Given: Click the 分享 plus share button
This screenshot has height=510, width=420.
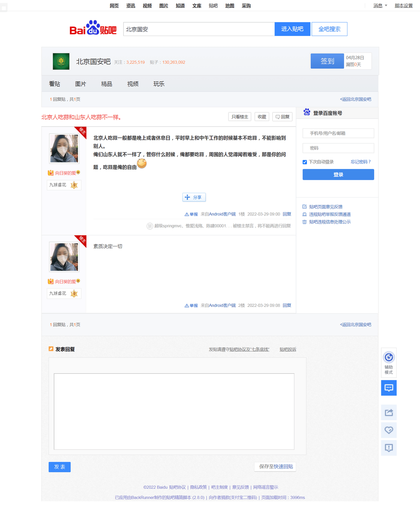Looking at the screenshot, I should click(194, 197).
